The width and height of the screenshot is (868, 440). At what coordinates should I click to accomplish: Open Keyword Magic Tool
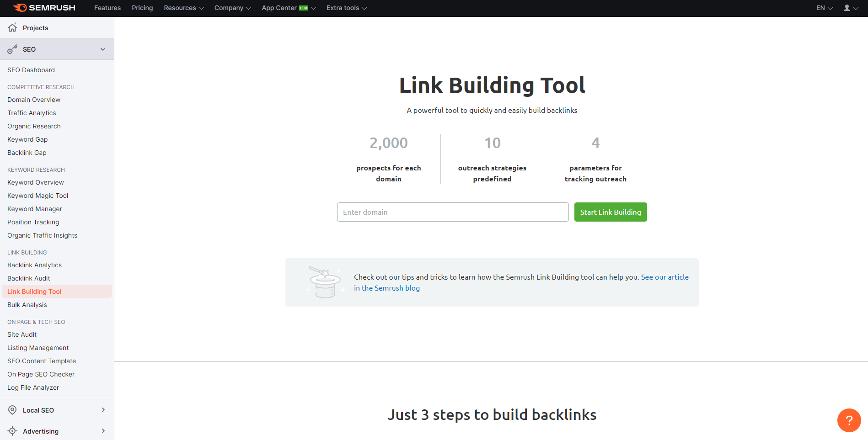[x=38, y=196]
